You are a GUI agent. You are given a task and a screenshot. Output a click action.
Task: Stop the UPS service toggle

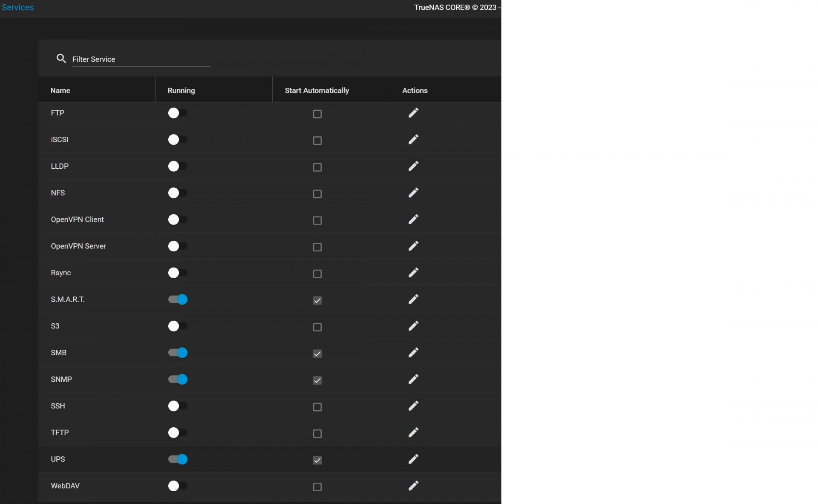177,459
